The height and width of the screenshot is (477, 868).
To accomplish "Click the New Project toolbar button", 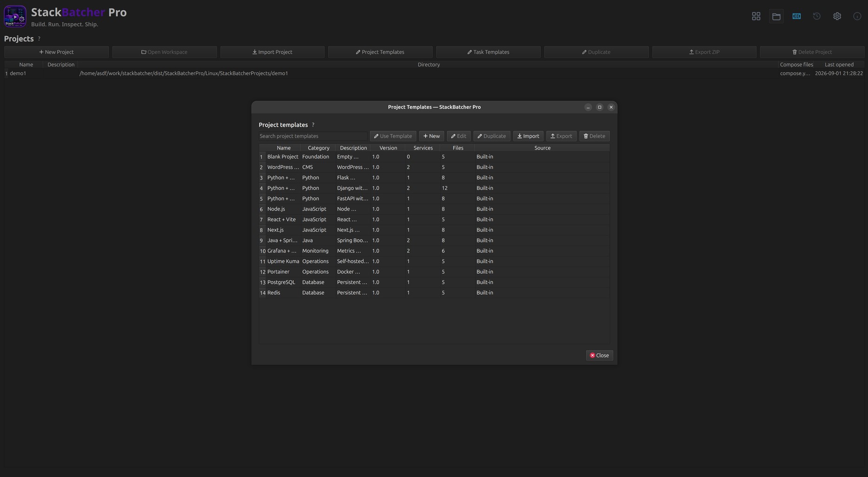I will 57,52.
